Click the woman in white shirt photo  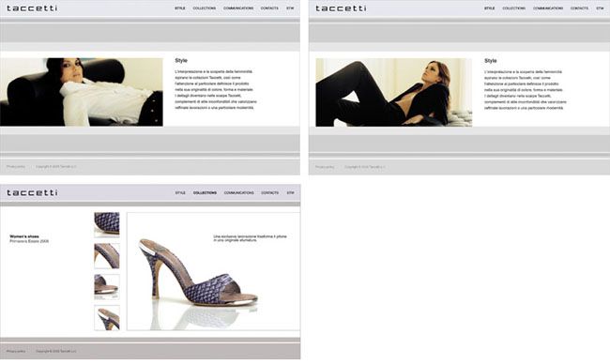[82, 92]
